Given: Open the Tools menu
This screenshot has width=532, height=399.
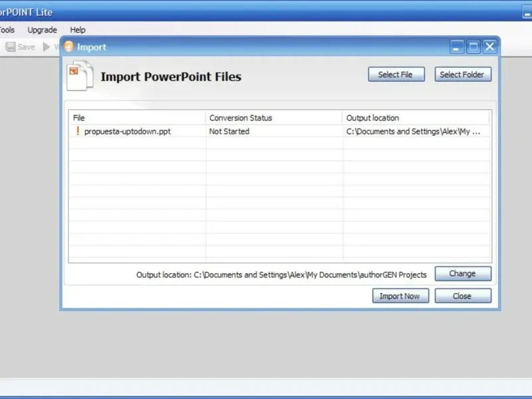Looking at the screenshot, I should [7, 30].
